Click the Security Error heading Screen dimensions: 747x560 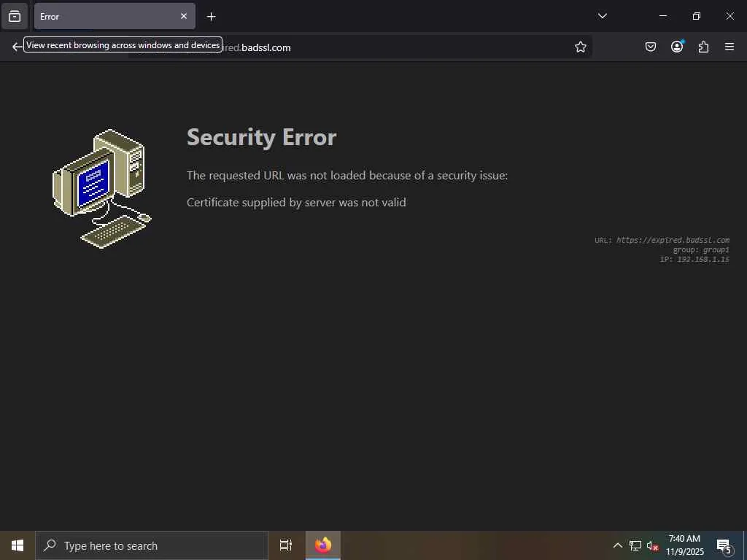262,138
